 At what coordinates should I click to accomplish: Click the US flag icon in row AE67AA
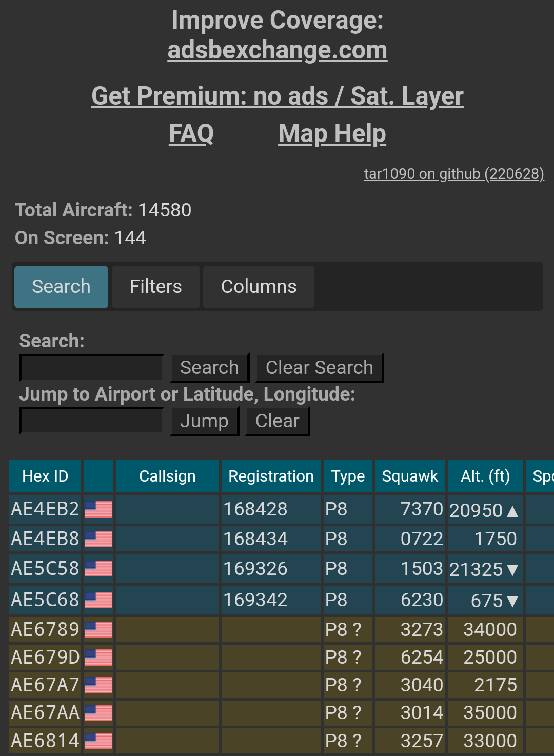point(98,713)
